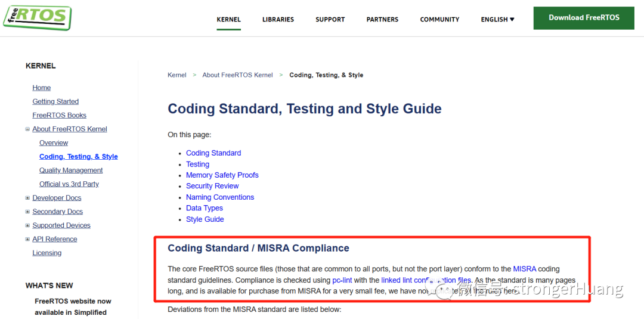
Task: Expand the Supported Devices tree node
Action: pyautogui.click(x=27, y=225)
